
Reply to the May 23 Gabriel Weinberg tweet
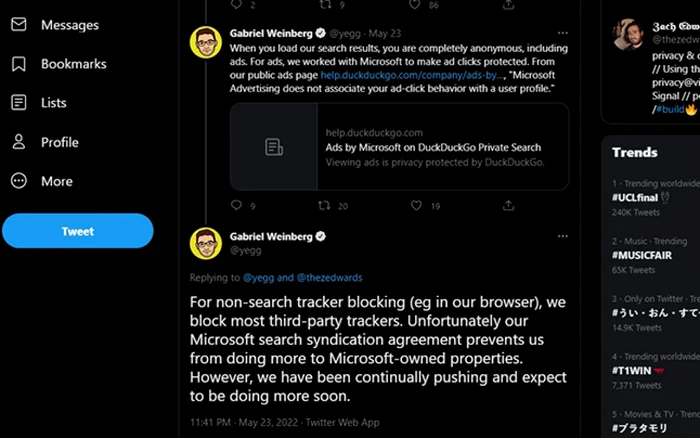click(x=236, y=205)
